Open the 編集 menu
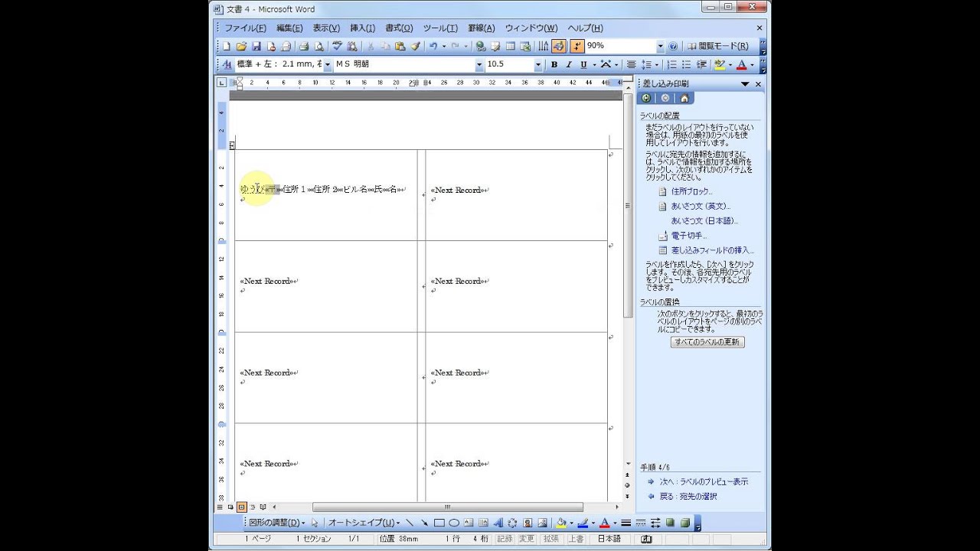The width and height of the screenshot is (980, 551). (x=289, y=28)
